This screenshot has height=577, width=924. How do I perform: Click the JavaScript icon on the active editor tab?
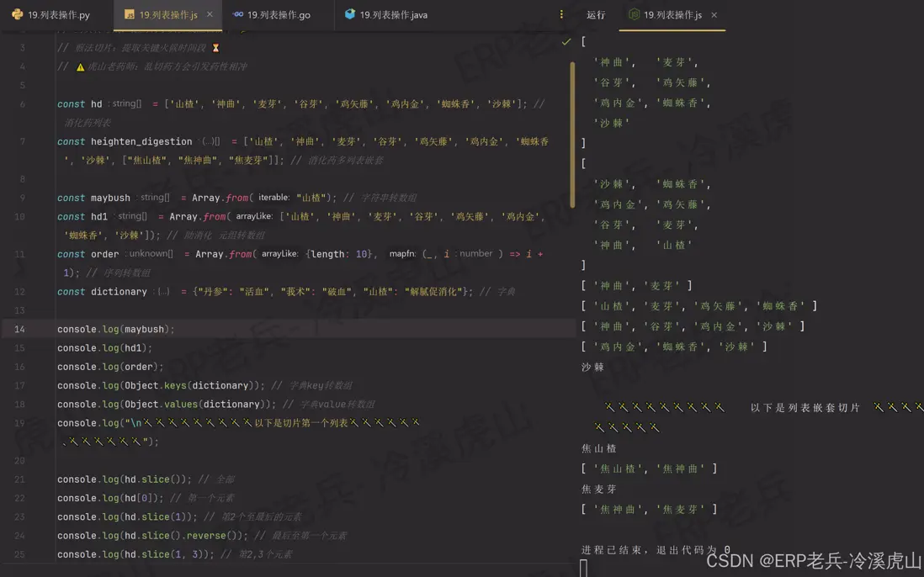(129, 14)
